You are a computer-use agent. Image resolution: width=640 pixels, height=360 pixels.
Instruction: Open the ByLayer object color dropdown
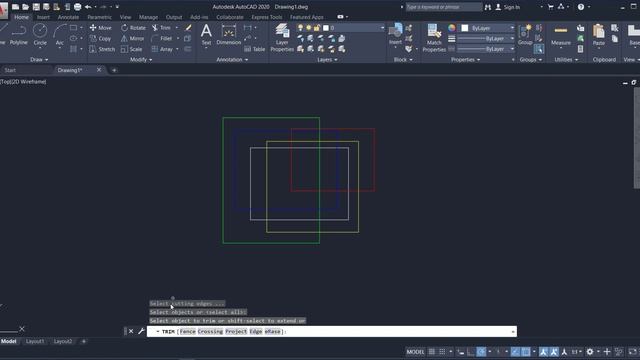512,28
